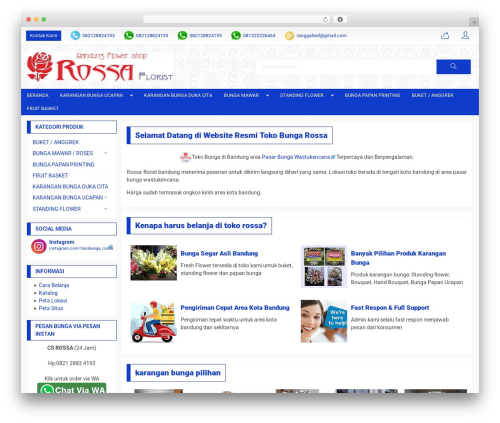Open the flower arrangements collage thumbnail
500x423 pixels.
click(324, 266)
